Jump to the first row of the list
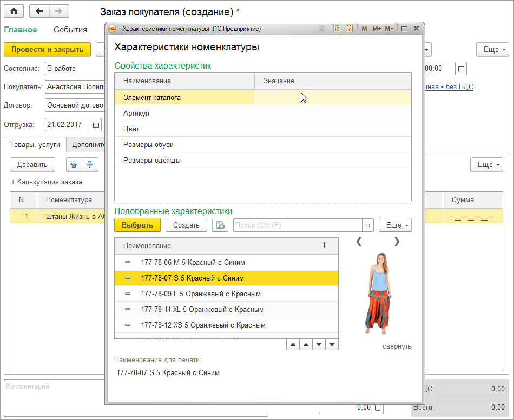Viewport: 514px width, 420px height. pyautogui.click(x=293, y=345)
